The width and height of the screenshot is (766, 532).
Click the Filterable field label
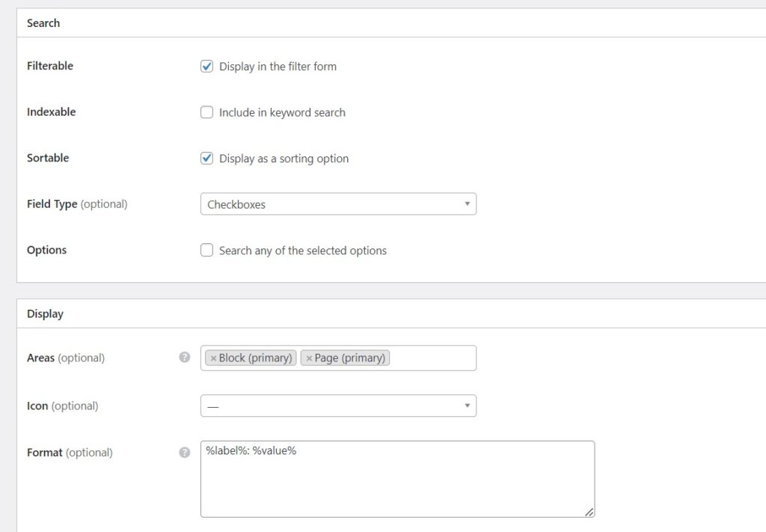tap(49, 66)
